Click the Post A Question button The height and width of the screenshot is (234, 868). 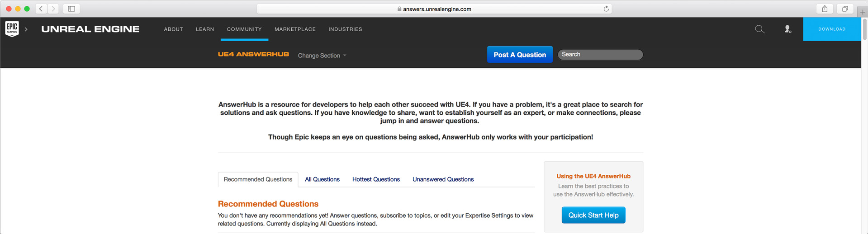point(520,55)
